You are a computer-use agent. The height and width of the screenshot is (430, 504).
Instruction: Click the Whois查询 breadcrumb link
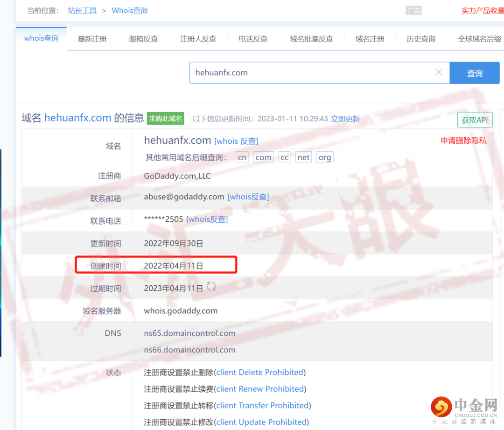tap(130, 11)
